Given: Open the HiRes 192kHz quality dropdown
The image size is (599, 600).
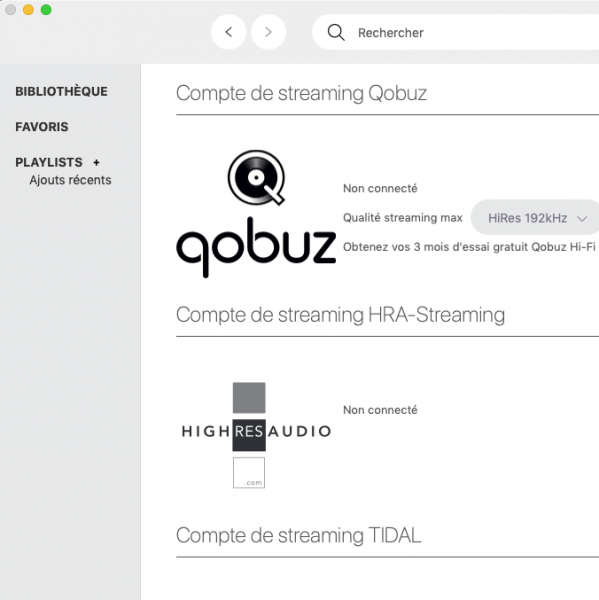Looking at the screenshot, I should (x=535, y=218).
